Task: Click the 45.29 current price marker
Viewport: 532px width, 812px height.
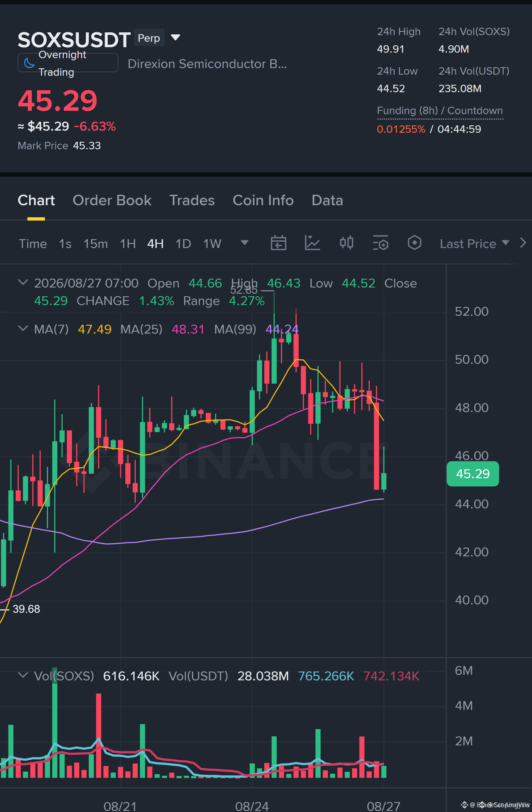Action: 473,473
